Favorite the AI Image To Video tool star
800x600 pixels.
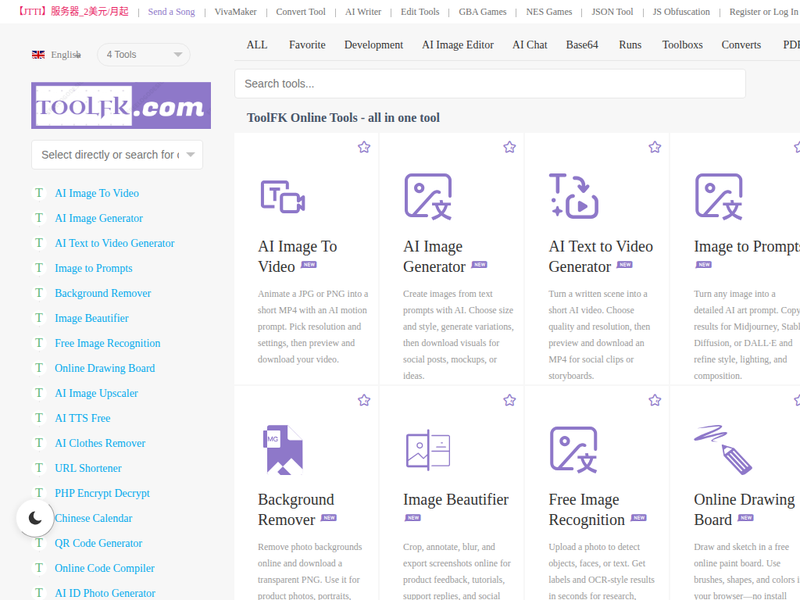pos(364,147)
